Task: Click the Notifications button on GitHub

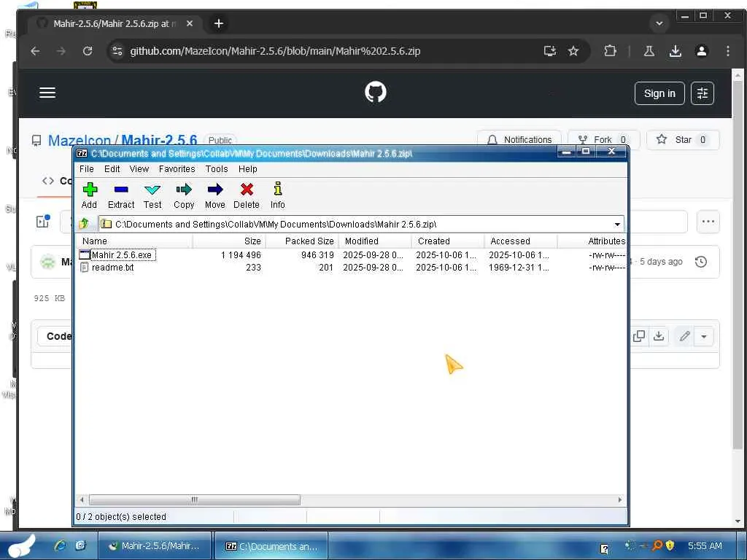Action: click(519, 139)
